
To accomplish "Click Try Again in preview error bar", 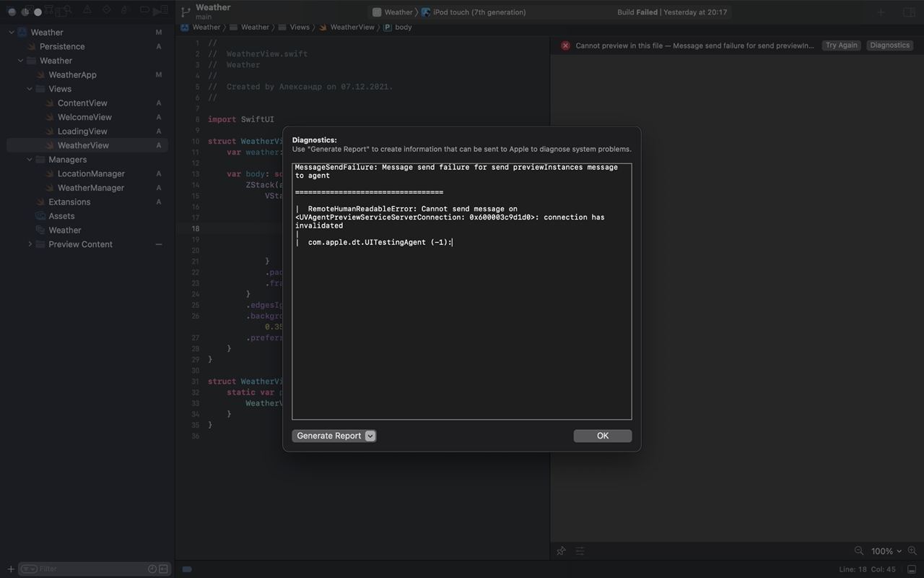I will (x=842, y=46).
